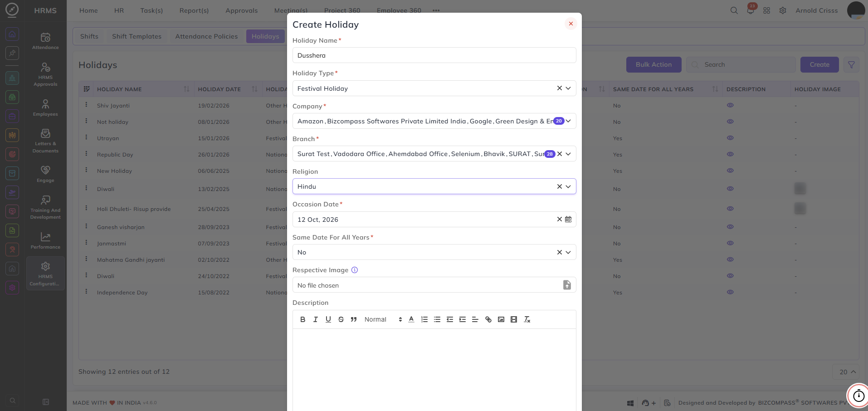Image resolution: width=868 pixels, height=411 pixels.
Task: Open the top bar search icon
Action: 734,10
